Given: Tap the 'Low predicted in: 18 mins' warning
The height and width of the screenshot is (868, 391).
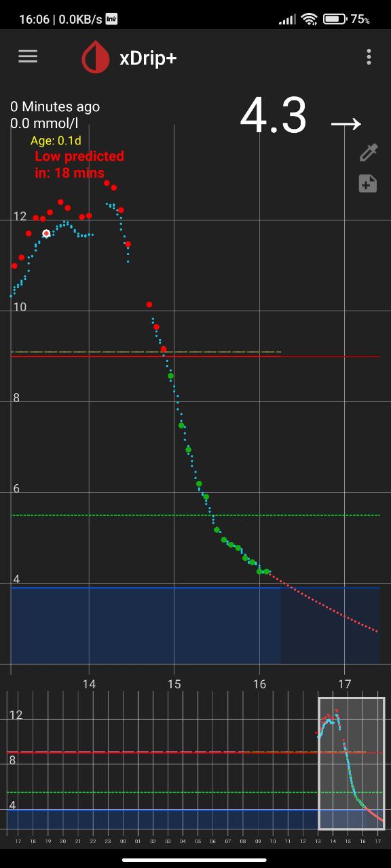Looking at the screenshot, I should tap(79, 164).
